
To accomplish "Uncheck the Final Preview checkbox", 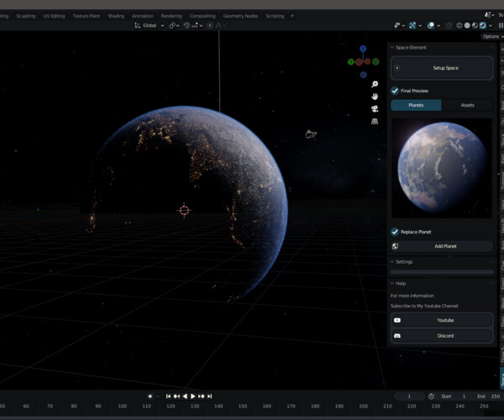I will click(396, 91).
